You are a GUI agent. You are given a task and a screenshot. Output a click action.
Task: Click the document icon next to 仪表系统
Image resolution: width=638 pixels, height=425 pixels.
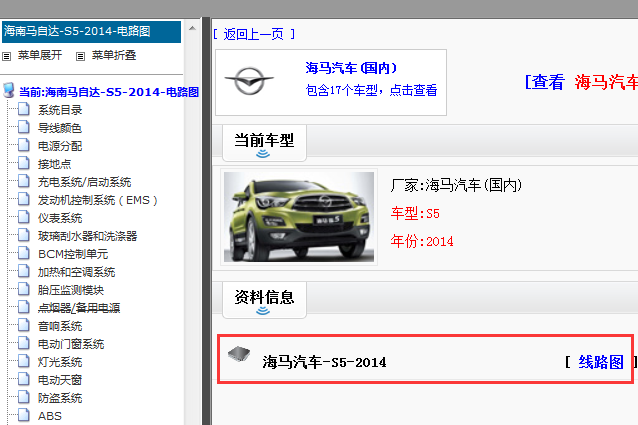click(24, 217)
